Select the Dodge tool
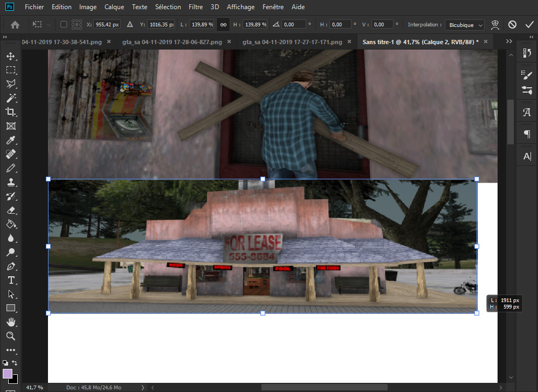The height and width of the screenshot is (392, 538). (11, 253)
